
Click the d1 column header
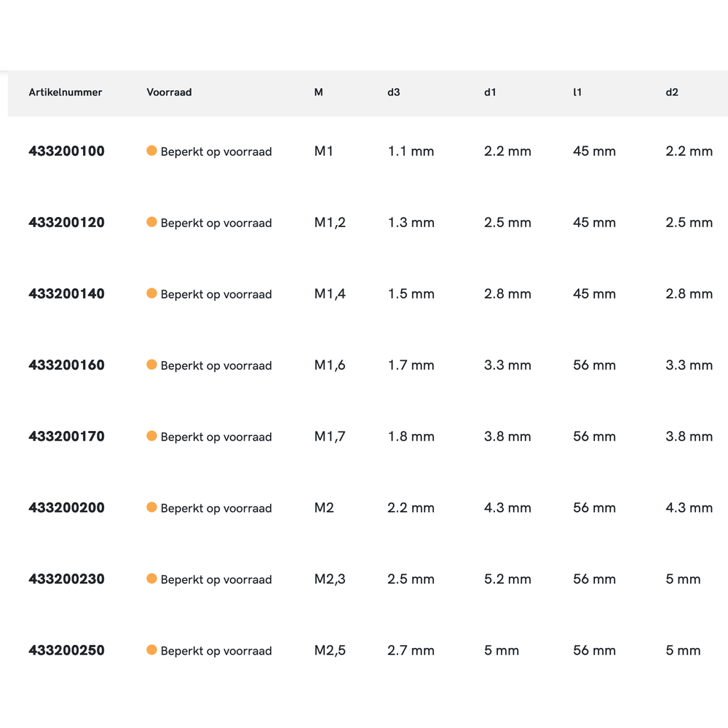click(x=490, y=92)
